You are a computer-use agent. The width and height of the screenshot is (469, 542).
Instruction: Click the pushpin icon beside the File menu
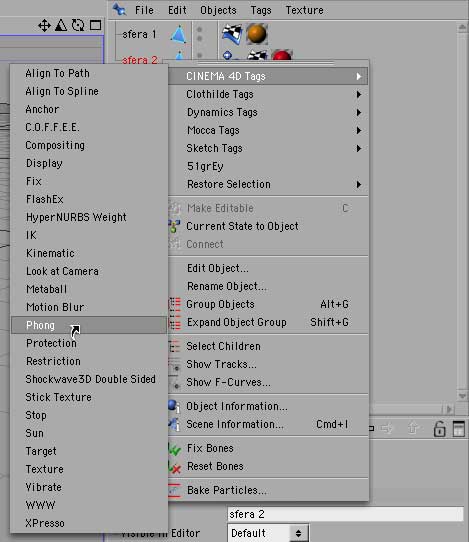click(119, 9)
